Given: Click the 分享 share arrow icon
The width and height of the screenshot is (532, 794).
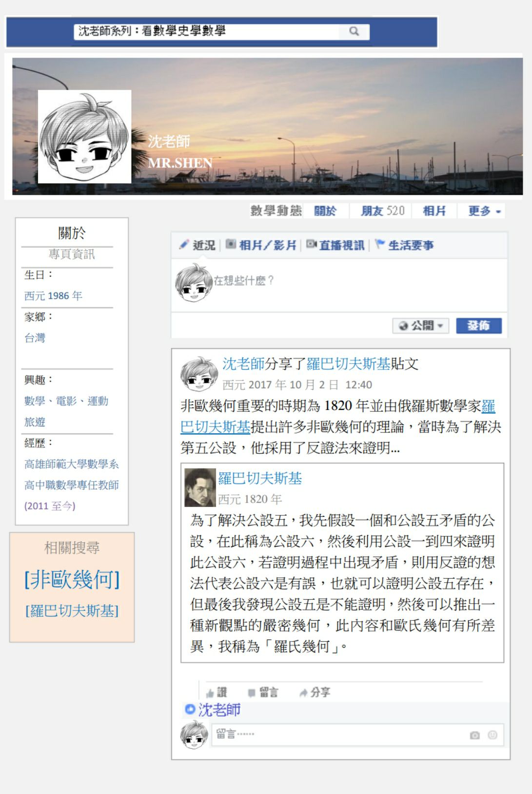Looking at the screenshot, I should pyautogui.click(x=303, y=692).
